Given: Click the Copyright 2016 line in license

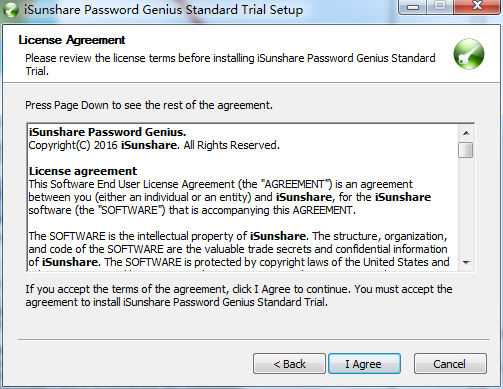Looking at the screenshot, I should coord(154,145).
